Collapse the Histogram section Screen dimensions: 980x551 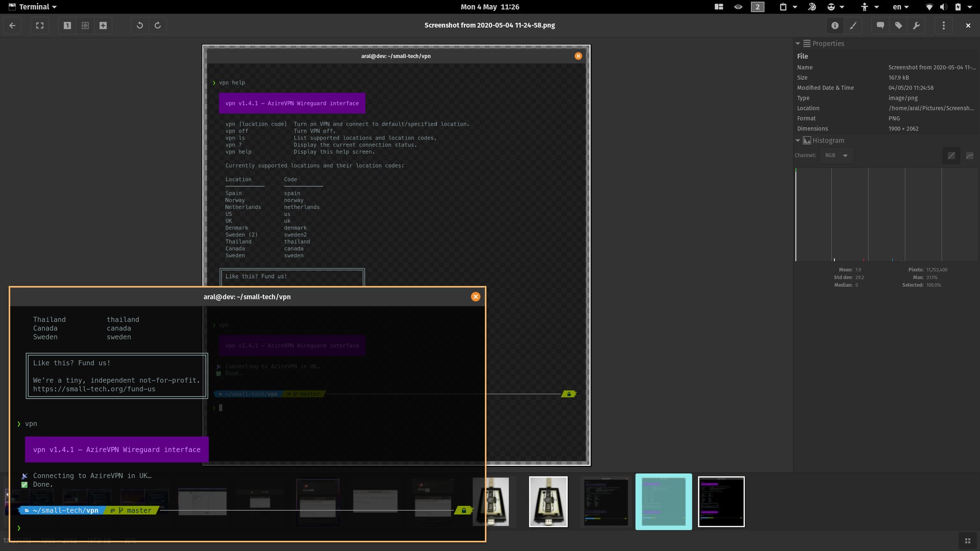[798, 140]
